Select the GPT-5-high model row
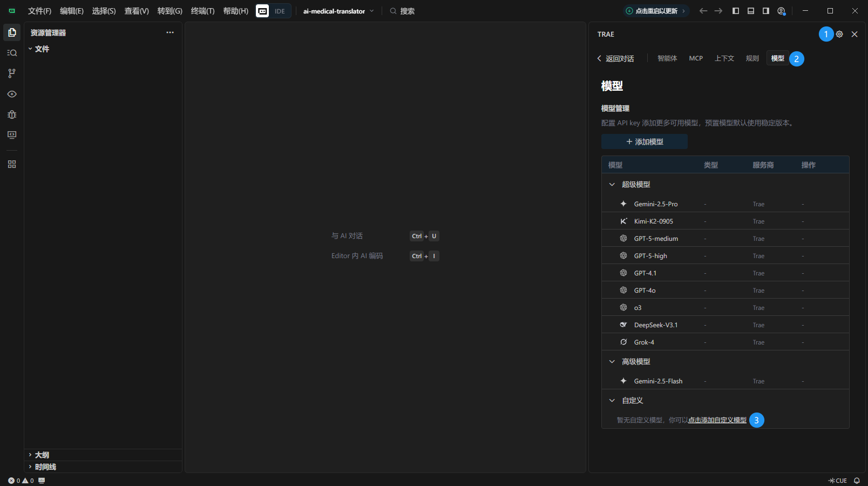 [725, 255]
